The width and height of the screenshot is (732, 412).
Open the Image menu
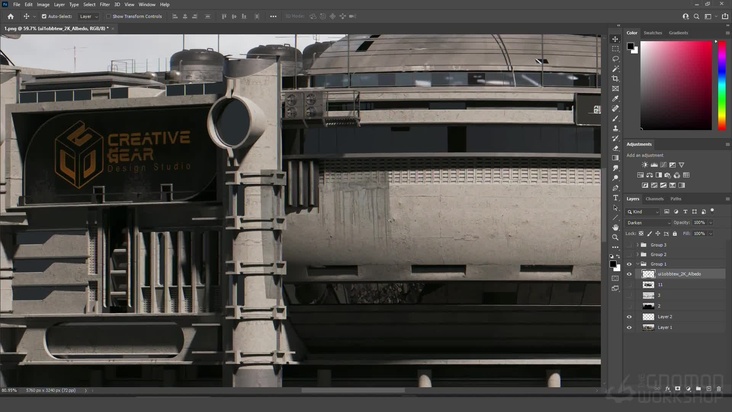[43, 5]
